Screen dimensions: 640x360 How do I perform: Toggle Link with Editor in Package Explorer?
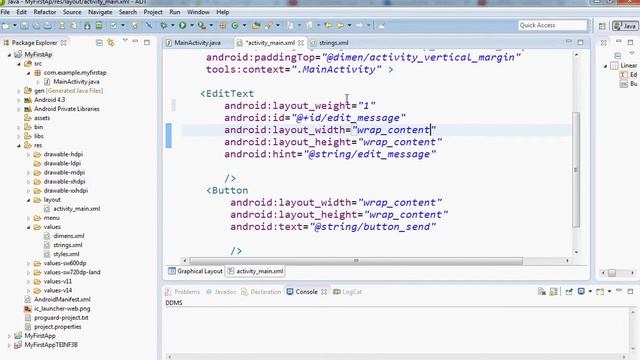coord(111,42)
